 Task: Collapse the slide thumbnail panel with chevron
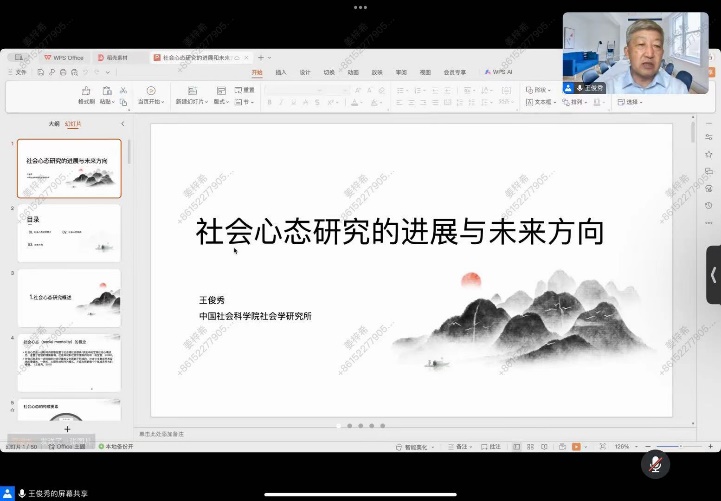pyautogui.click(x=122, y=123)
